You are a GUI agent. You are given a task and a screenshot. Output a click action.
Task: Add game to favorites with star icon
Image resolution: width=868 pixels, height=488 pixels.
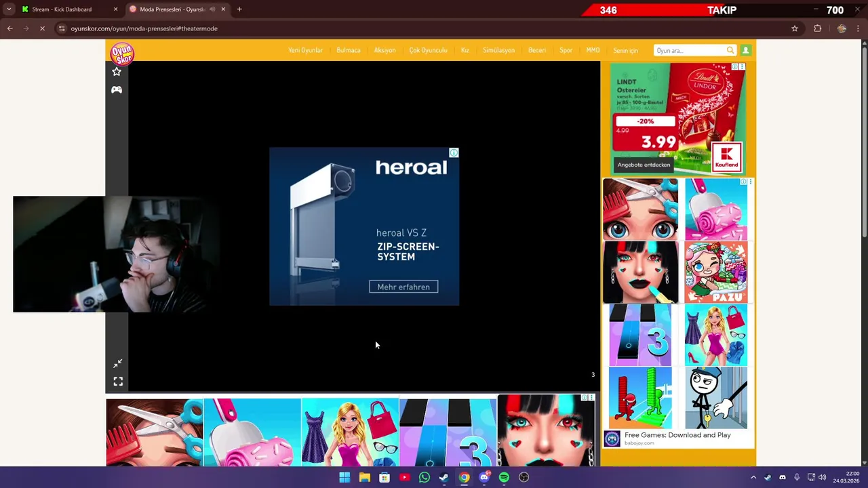[117, 72]
